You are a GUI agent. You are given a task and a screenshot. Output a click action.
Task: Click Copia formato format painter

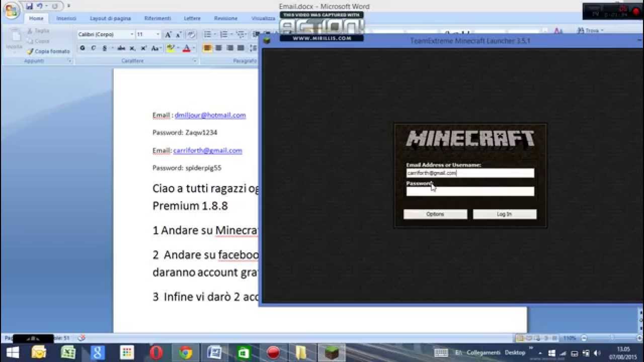pyautogui.click(x=49, y=51)
